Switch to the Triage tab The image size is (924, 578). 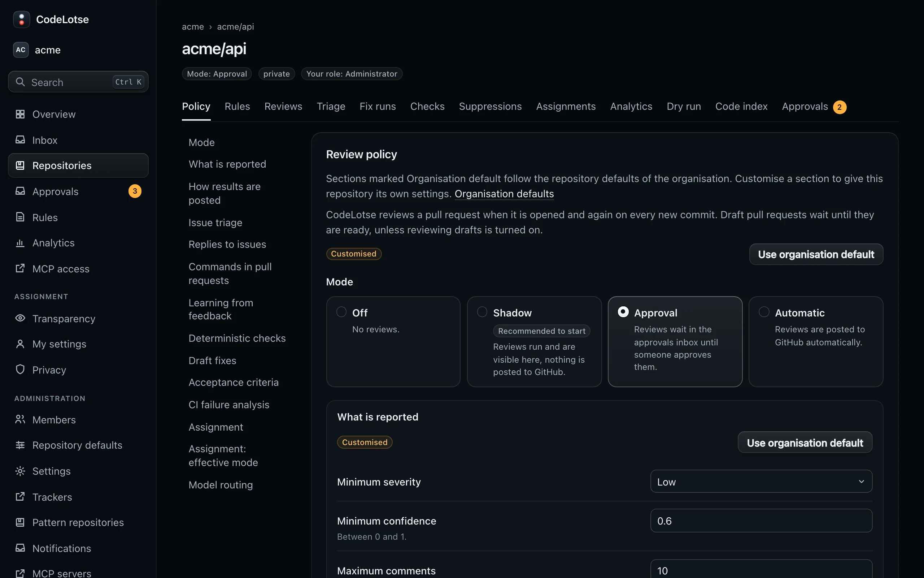[x=331, y=106]
